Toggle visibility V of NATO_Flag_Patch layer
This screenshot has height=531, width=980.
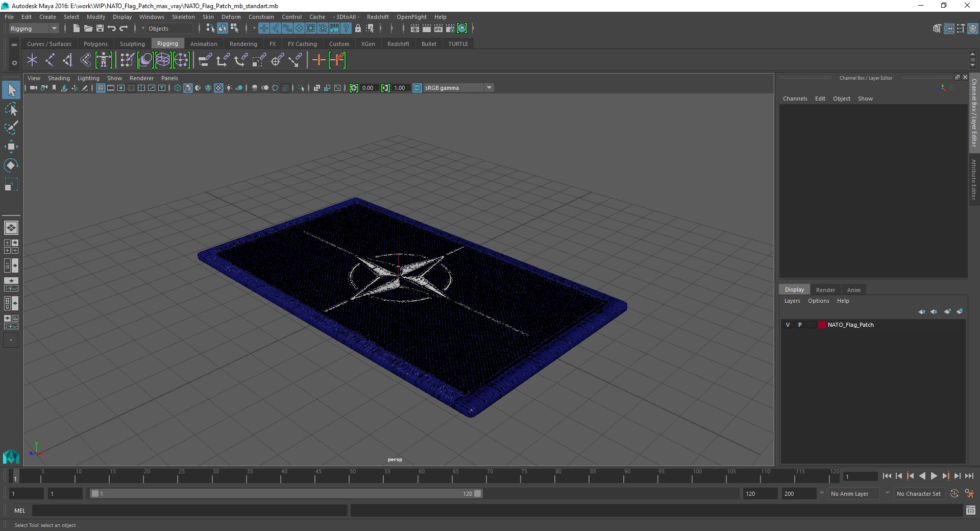pyautogui.click(x=788, y=325)
